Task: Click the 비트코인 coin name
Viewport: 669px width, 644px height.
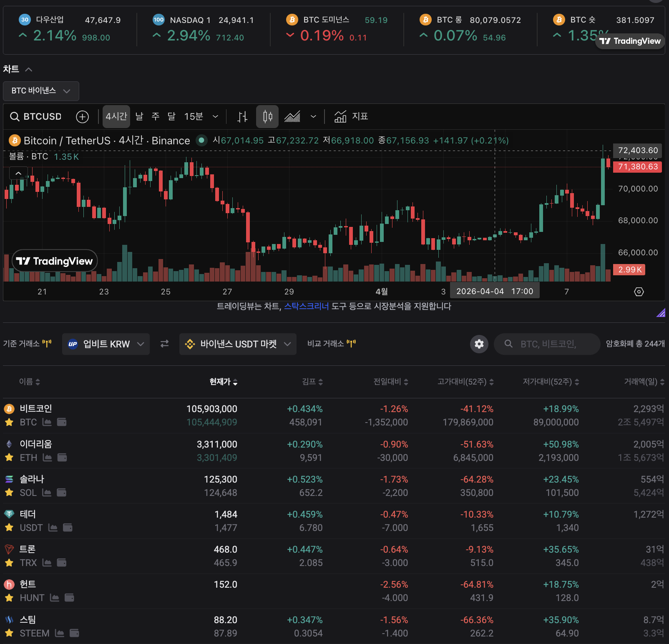Action: tap(36, 409)
